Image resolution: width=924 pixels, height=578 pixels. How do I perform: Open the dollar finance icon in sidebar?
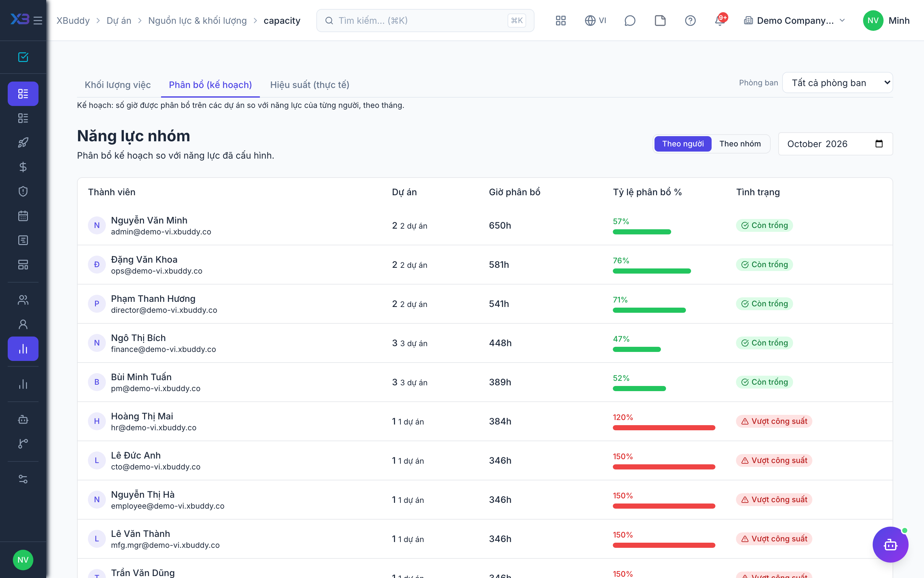click(23, 167)
